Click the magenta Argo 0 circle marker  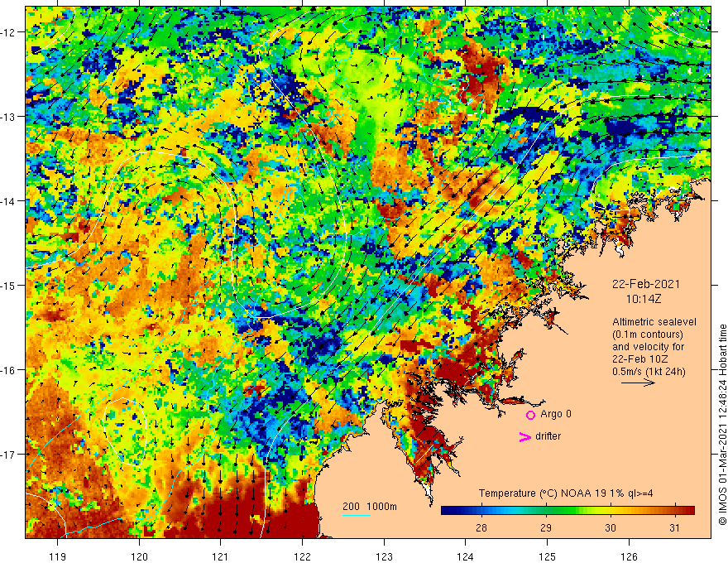click(x=530, y=415)
